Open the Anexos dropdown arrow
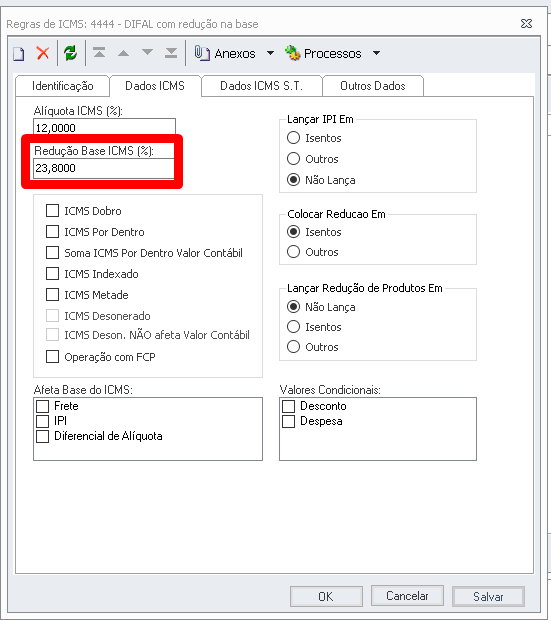 [x=270, y=53]
